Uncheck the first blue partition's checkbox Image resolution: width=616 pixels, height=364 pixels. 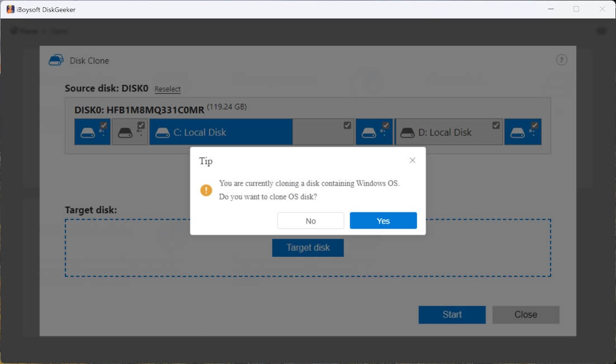(x=103, y=125)
